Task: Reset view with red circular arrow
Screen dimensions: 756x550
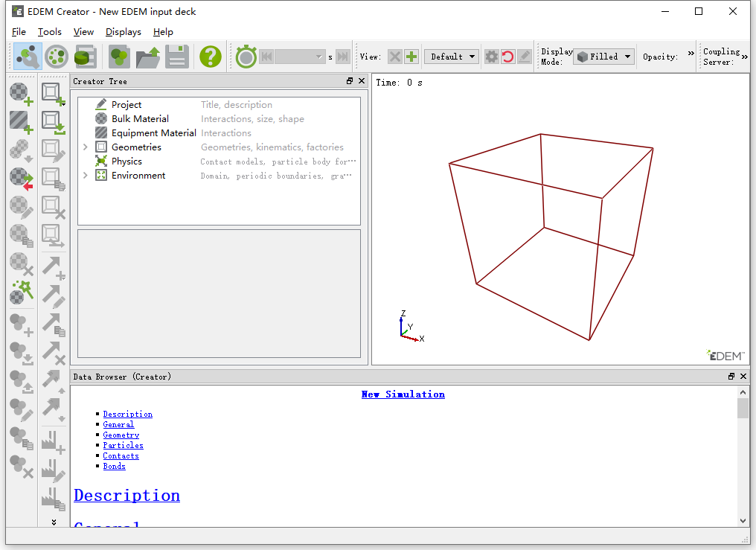Action: pyautogui.click(x=507, y=57)
